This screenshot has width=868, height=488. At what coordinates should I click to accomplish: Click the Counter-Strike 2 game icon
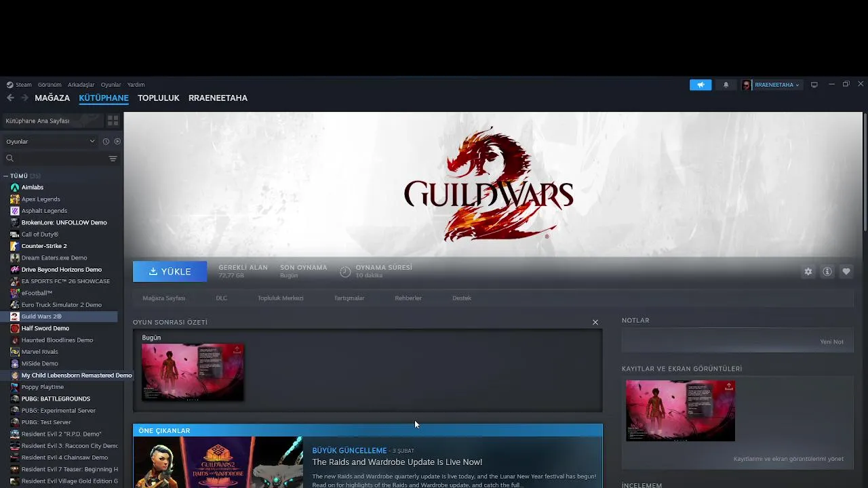coord(15,246)
